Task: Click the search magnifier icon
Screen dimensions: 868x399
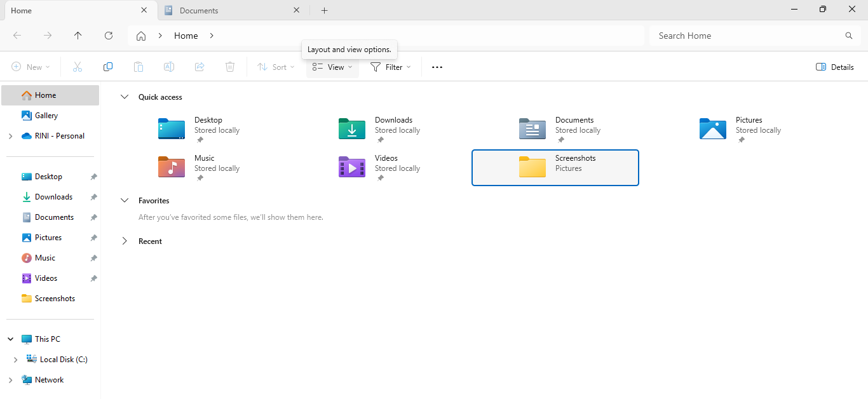Action: tap(848, 36)
